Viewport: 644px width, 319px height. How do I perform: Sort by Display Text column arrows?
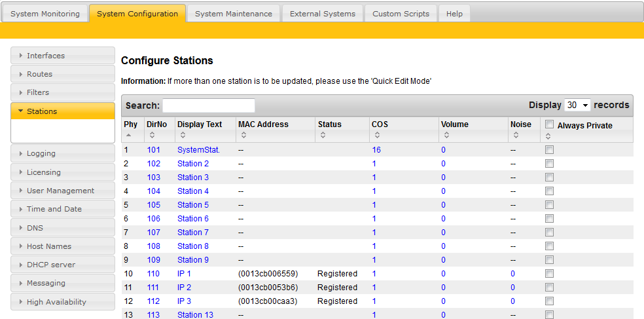(x=181, y=135)
